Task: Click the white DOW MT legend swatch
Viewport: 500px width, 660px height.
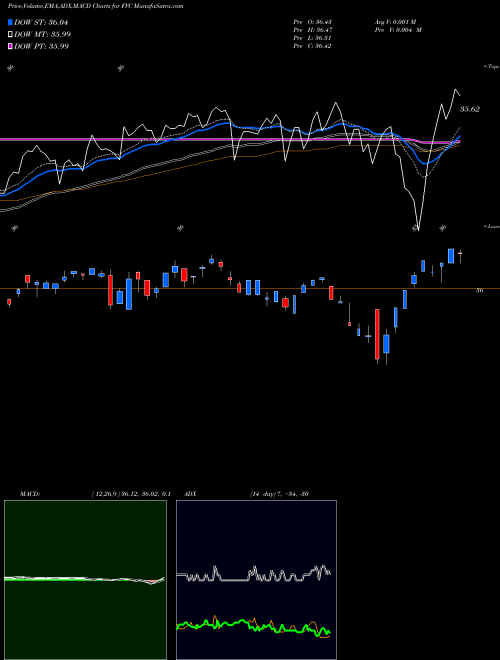Action: click(x=10, y=35)
